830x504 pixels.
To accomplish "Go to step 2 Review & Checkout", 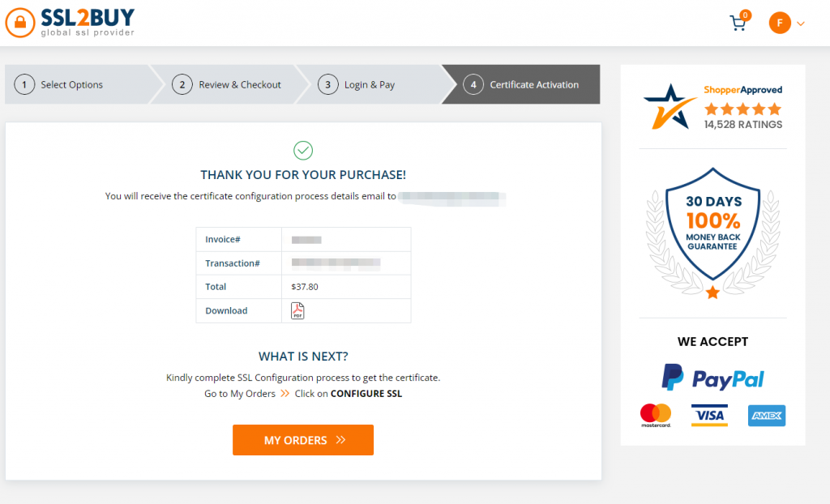I will point(230,84).
